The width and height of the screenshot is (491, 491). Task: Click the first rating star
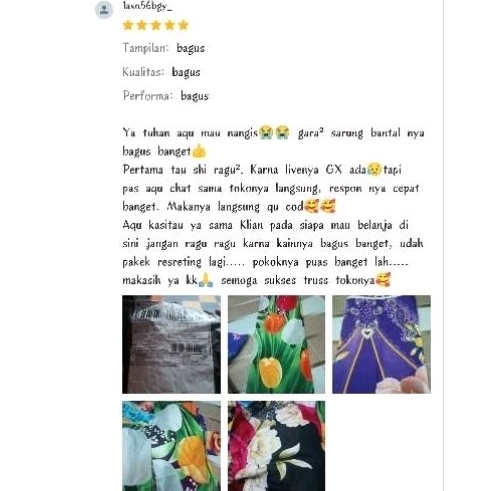click(128, 25)
